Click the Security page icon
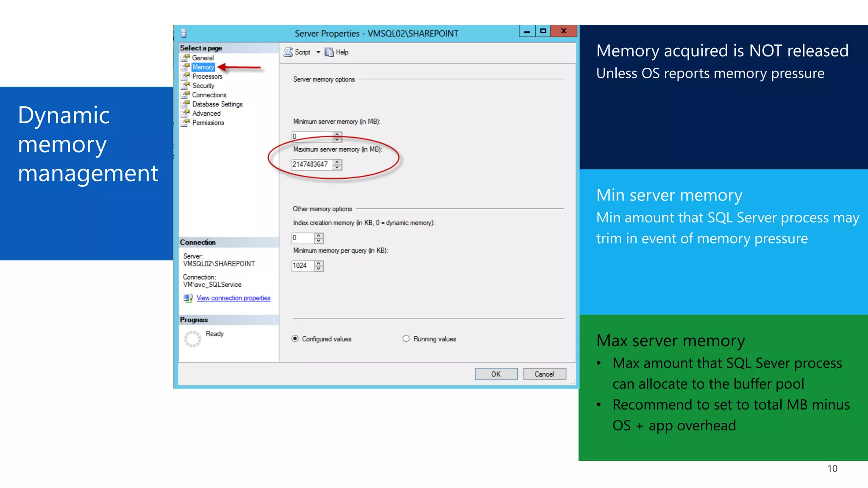This screenshot has height=488, width=868. click(x=185, y=86)
